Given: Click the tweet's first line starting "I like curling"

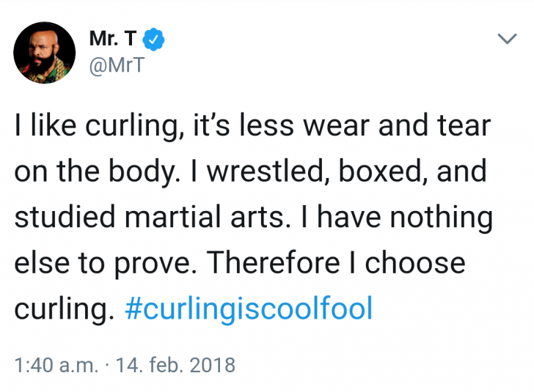Looking at the screenshot, I should (251, 126).
